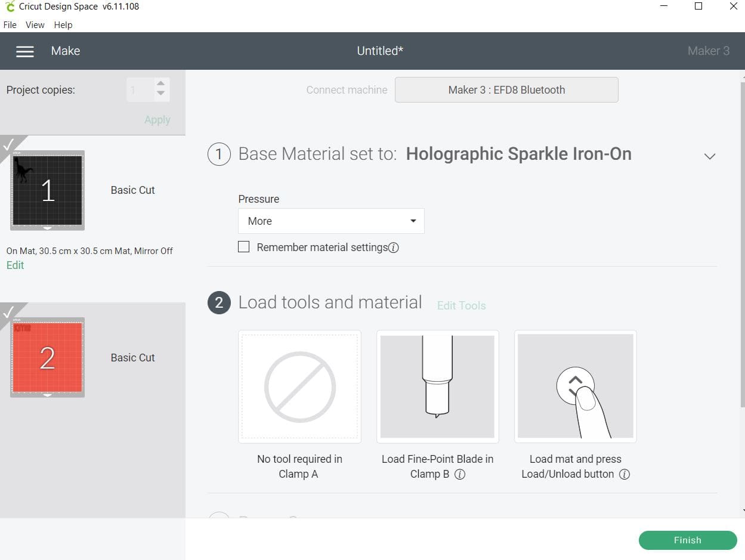
Task: Click the No tool required Clamp A image
Action: click(x=299, y=386)
